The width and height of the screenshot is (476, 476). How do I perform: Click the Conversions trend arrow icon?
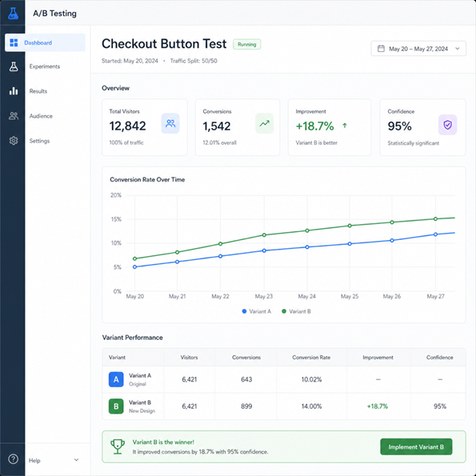pos(264,123)
